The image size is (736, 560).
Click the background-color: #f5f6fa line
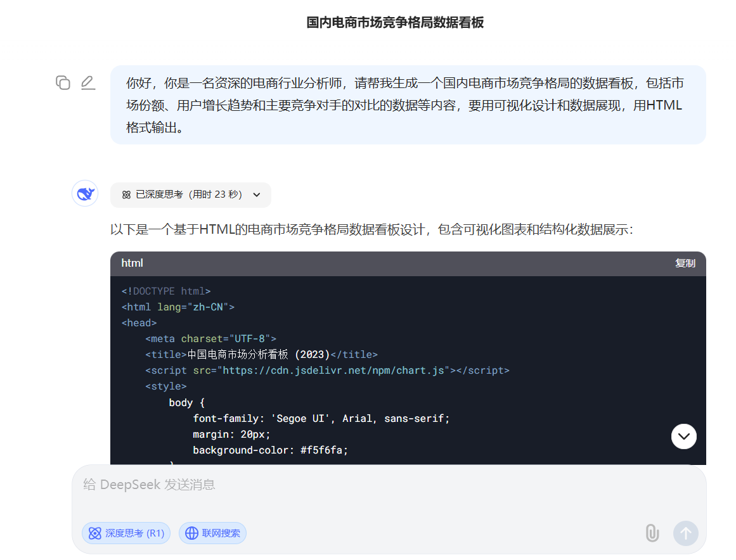click(270, 450)
